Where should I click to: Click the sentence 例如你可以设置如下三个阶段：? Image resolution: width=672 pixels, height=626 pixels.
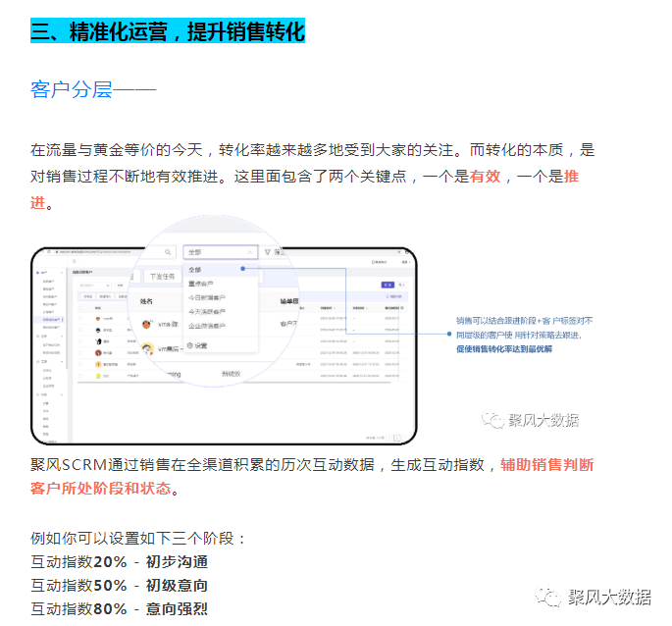pyautogui.click(x=137, y=539)
